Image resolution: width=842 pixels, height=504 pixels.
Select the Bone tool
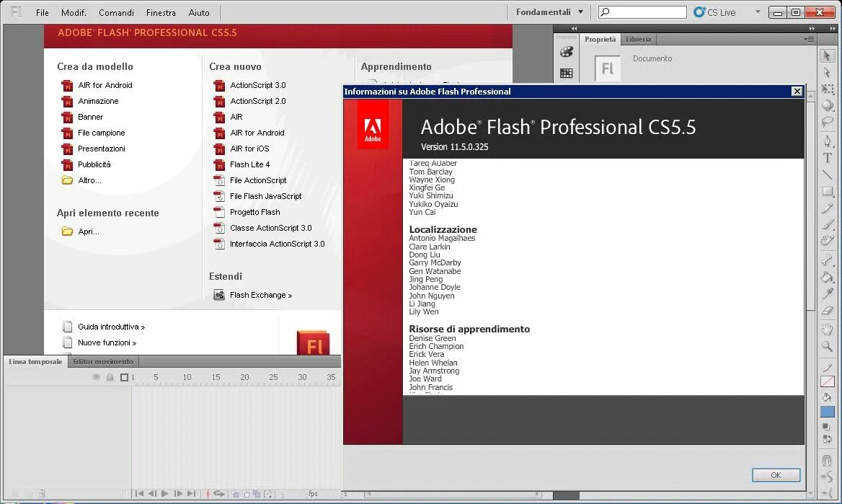tap(828, 260)
